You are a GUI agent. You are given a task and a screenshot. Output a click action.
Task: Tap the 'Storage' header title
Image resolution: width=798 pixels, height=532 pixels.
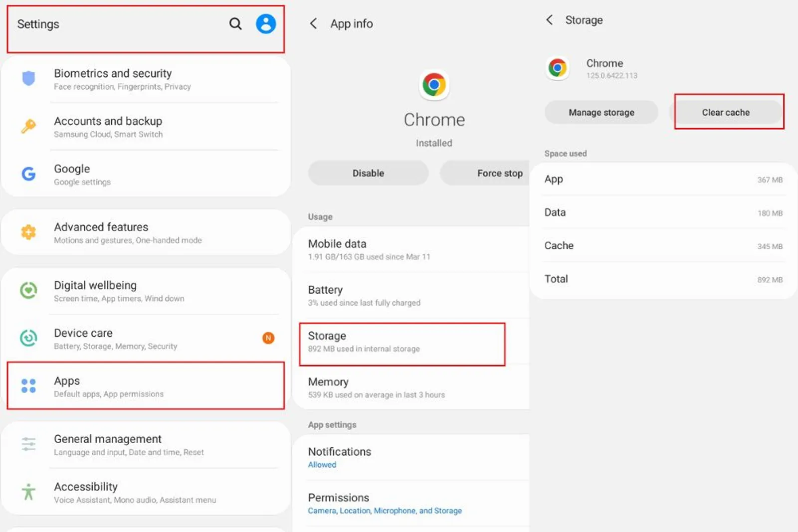[584, 20]
